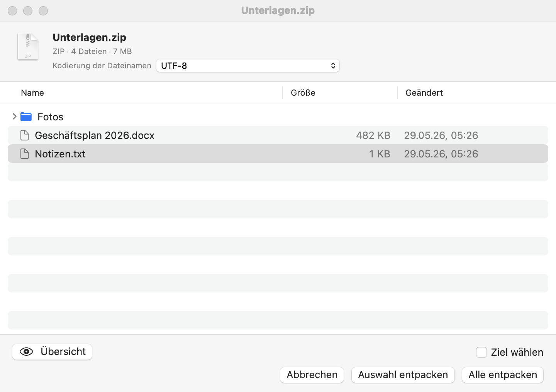This screenshot has height=392, width=556.
Task: Close the Unterlagen.zip window
Action: 12,11
